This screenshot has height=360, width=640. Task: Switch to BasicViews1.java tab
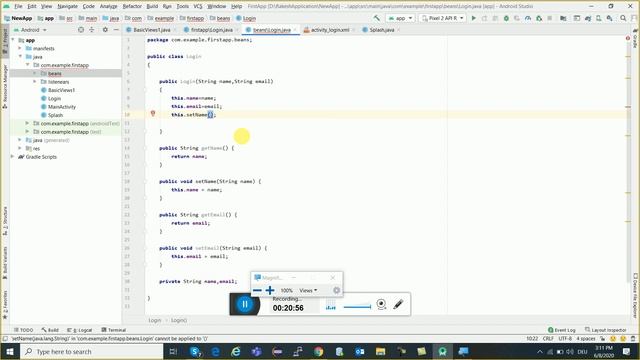point(151,30)
